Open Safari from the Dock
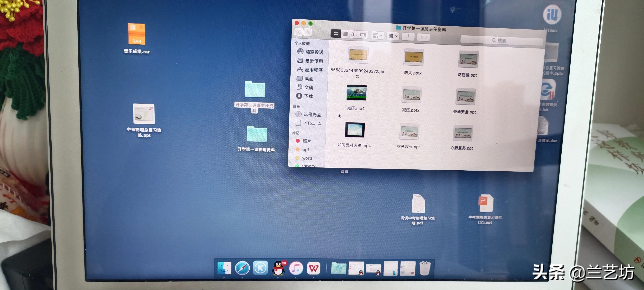The height and width of the screenshot is (290, 644). point(242,268)
